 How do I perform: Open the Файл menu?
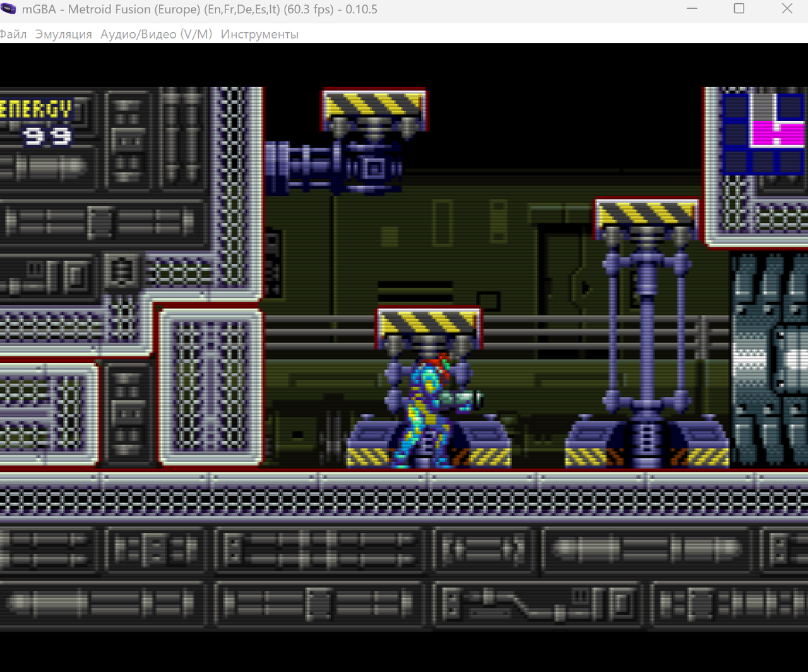pyautogui.click(x=13, y=34)
